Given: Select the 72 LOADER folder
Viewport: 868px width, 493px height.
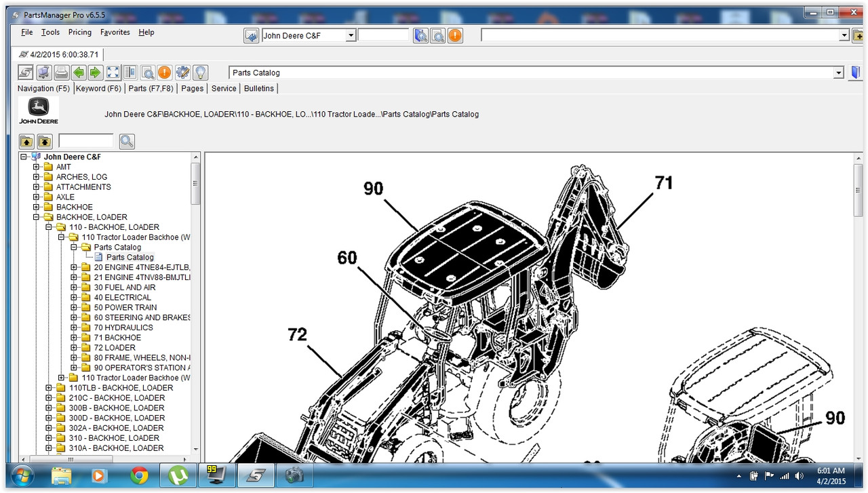Looking at the screenshot, I should (115, 348).
